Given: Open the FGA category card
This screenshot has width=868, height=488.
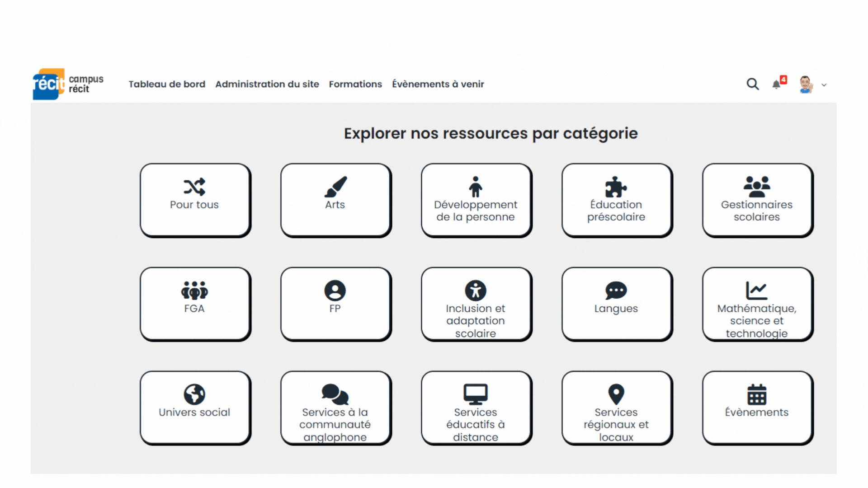Looking at the screenshot, I should click(x=194, y=304).
